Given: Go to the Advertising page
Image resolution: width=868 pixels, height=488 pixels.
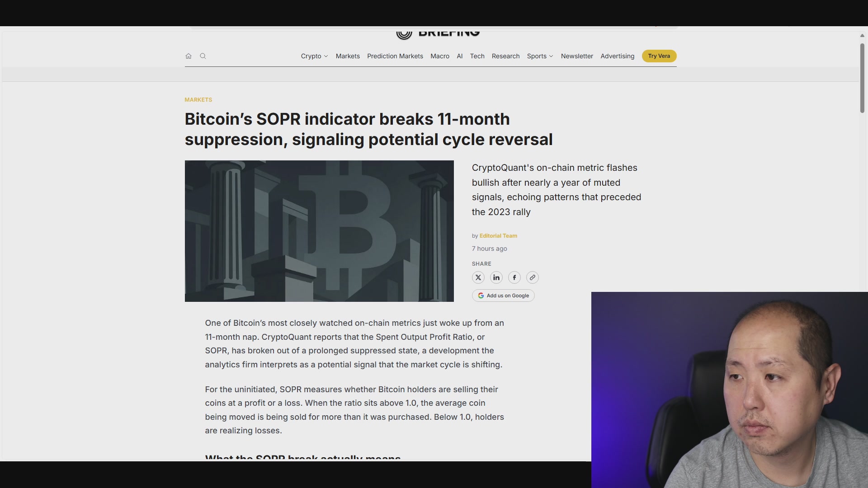Looking at the screenshot, I should coord(617,56).
